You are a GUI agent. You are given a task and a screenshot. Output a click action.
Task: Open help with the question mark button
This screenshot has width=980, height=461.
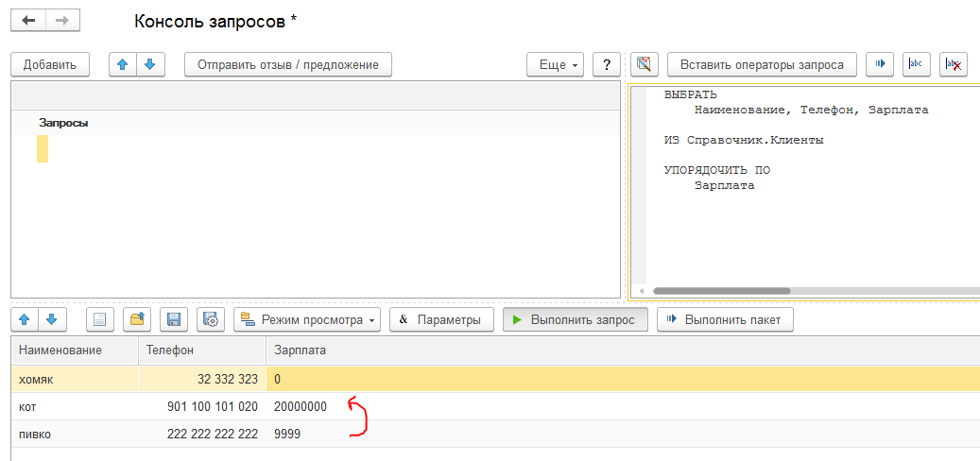[x=607, y=64]
